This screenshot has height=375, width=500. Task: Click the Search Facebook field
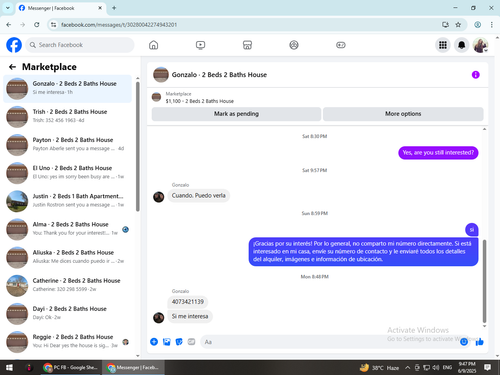[80, 45]
